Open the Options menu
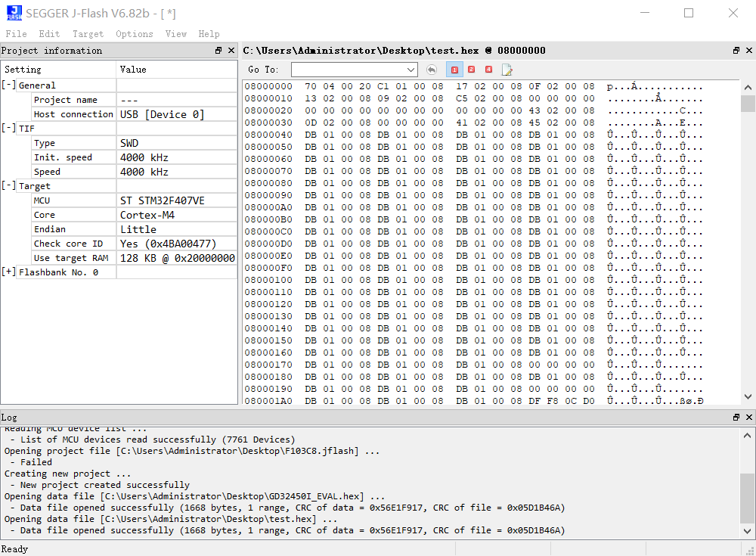 tap(135, 33)
